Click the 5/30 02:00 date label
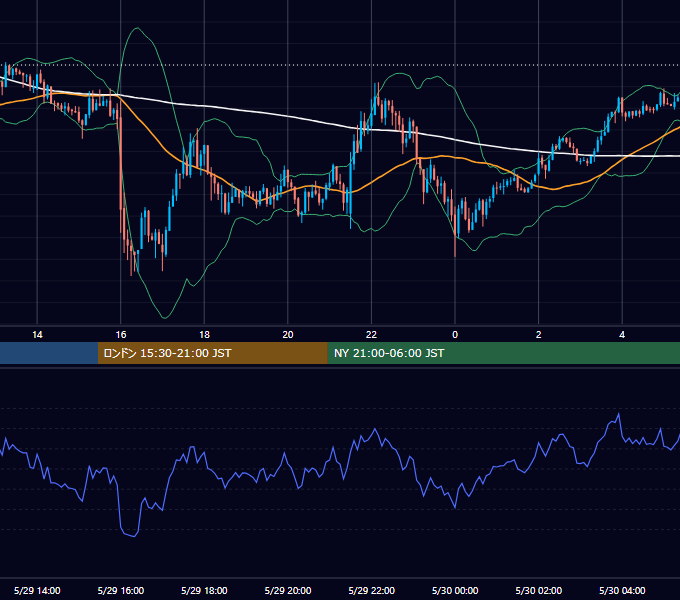 [x=539, y=590]
